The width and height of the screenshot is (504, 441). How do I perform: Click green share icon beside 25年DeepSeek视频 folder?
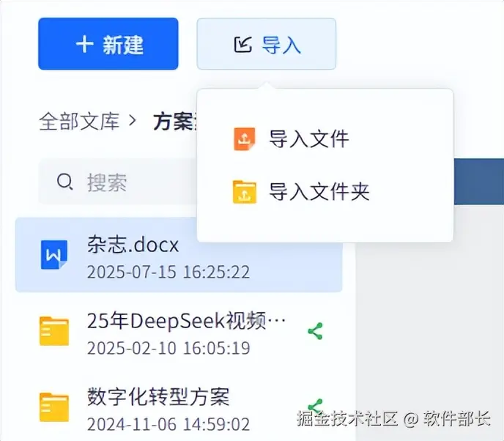[x=315, y=331]
